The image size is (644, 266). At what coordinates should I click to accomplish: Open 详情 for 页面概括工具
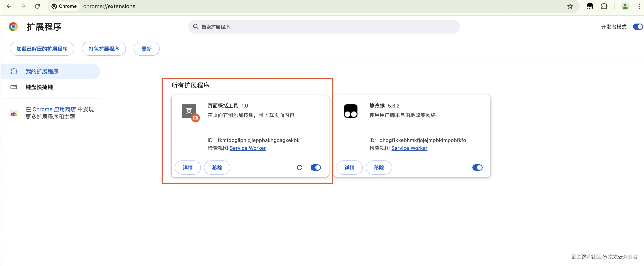pyautogui.click(x=188, y=167)
